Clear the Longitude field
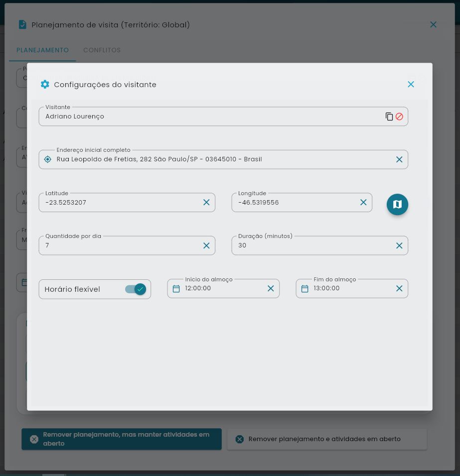460x476 pixels. [x=363, y=202]
